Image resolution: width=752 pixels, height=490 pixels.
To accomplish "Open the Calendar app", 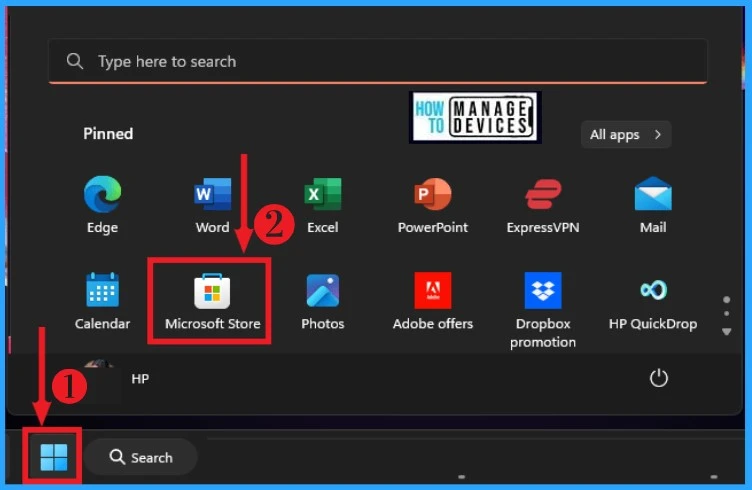I will tap(102, 301).
